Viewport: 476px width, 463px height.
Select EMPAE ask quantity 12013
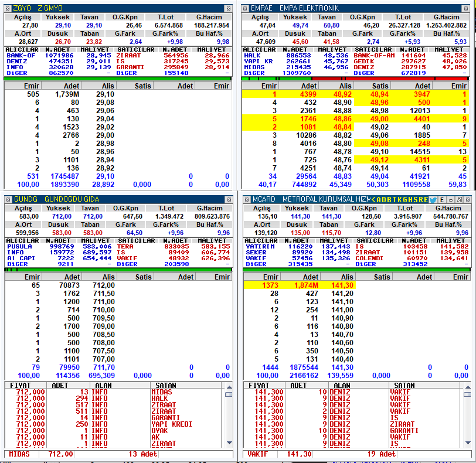pyautogui.click(x=420, y=111)
